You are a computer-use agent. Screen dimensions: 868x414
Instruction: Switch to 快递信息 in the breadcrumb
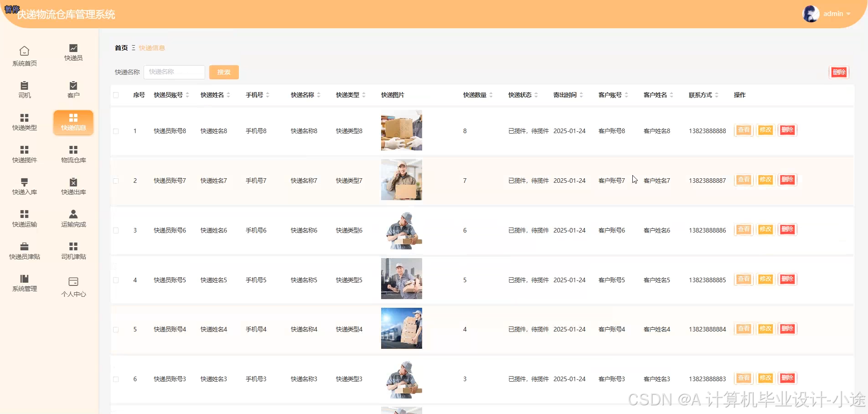click(x=151, y=47)
